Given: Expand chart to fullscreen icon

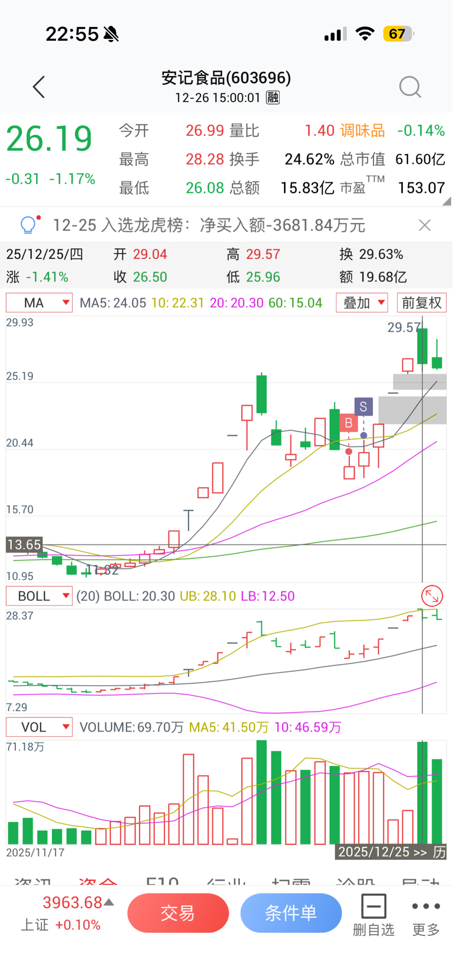Looking at the screenshot, I should coord(432,596).
